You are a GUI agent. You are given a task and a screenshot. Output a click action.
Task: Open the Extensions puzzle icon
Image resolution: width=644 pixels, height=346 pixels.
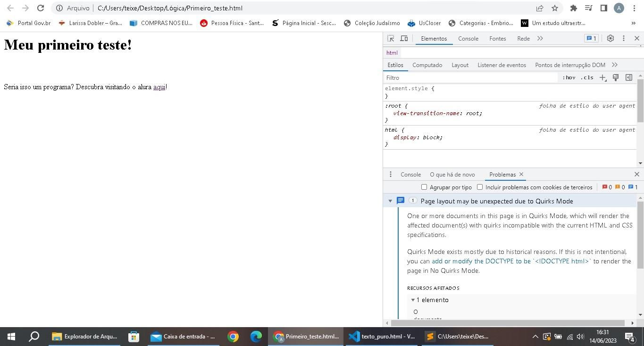[574, 8]
